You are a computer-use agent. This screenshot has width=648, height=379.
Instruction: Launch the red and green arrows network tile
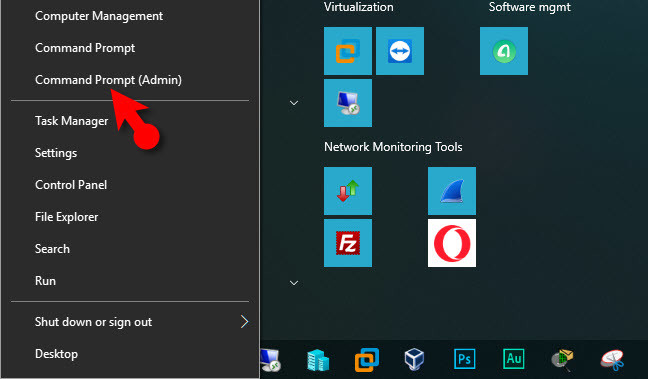[348, 191]
